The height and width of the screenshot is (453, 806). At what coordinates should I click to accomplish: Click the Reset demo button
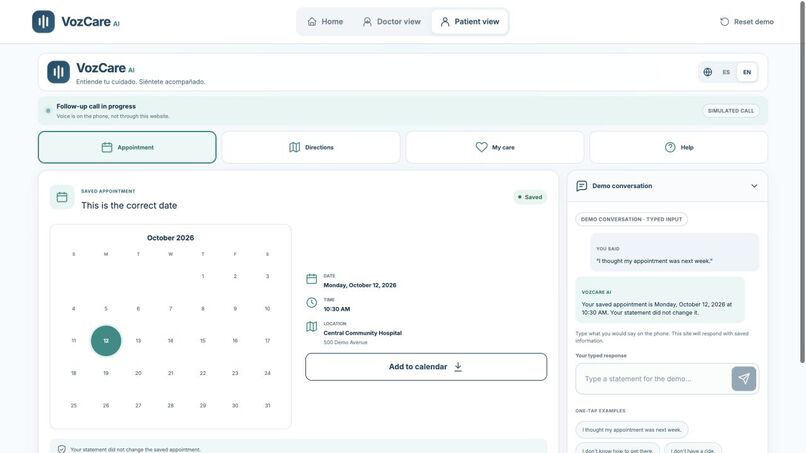(x=747, y=22)
